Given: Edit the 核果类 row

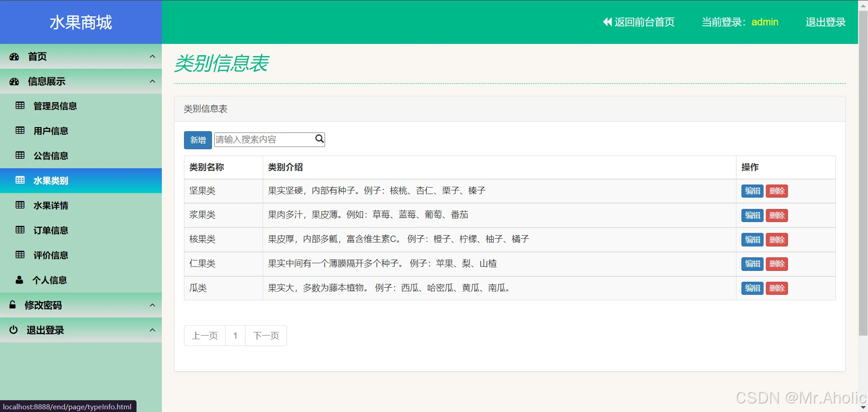Looking at the screenshot, I should click(x=752, y=240).
